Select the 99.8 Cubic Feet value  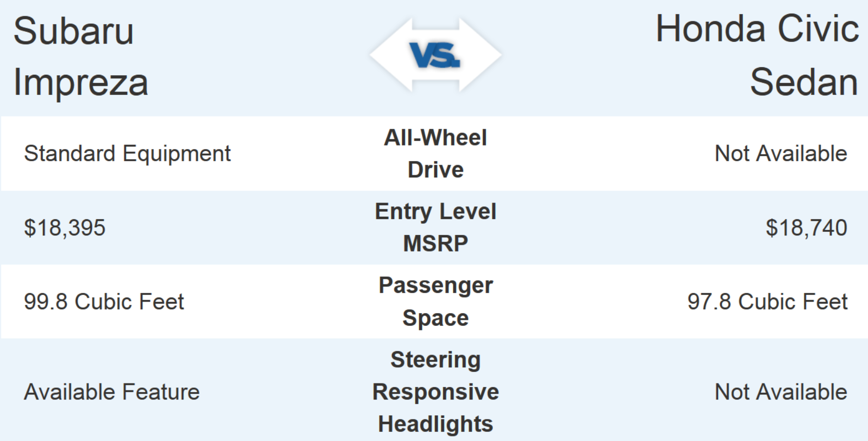[x=104, y=302]
